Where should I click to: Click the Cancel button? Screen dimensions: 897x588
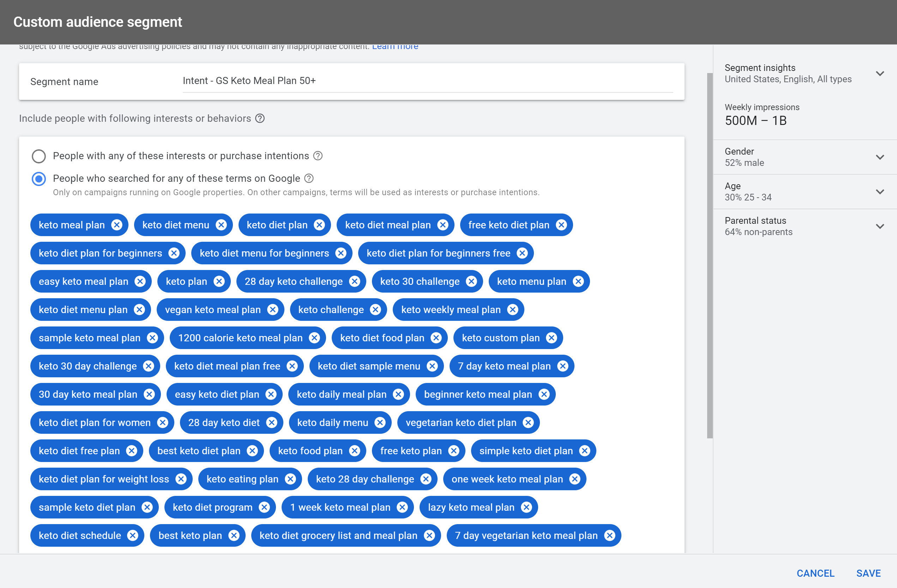(815, 573)
